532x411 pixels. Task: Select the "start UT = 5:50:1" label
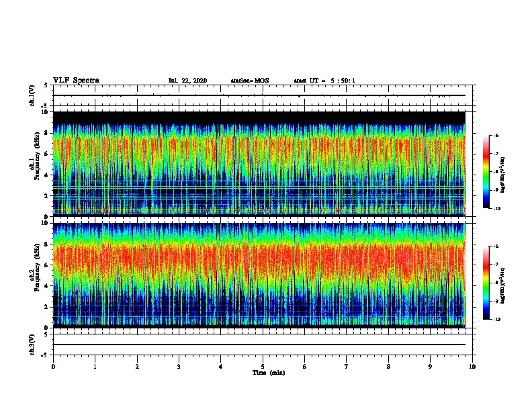(x=324, y=81)
